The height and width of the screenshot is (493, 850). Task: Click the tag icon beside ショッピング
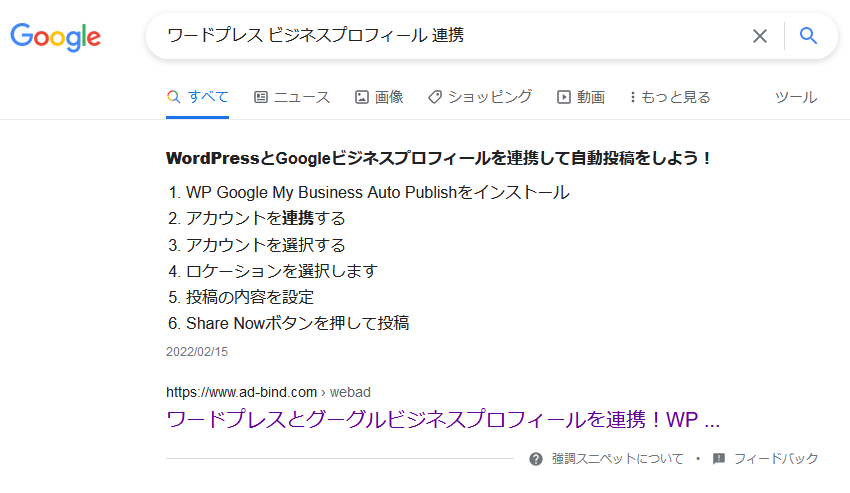[435, 97]
